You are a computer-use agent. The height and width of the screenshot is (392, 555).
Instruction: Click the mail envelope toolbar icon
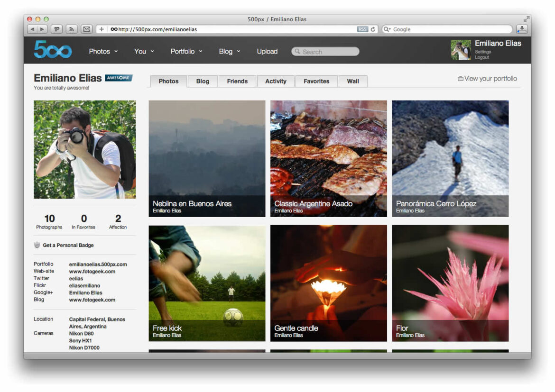(86, 29)
